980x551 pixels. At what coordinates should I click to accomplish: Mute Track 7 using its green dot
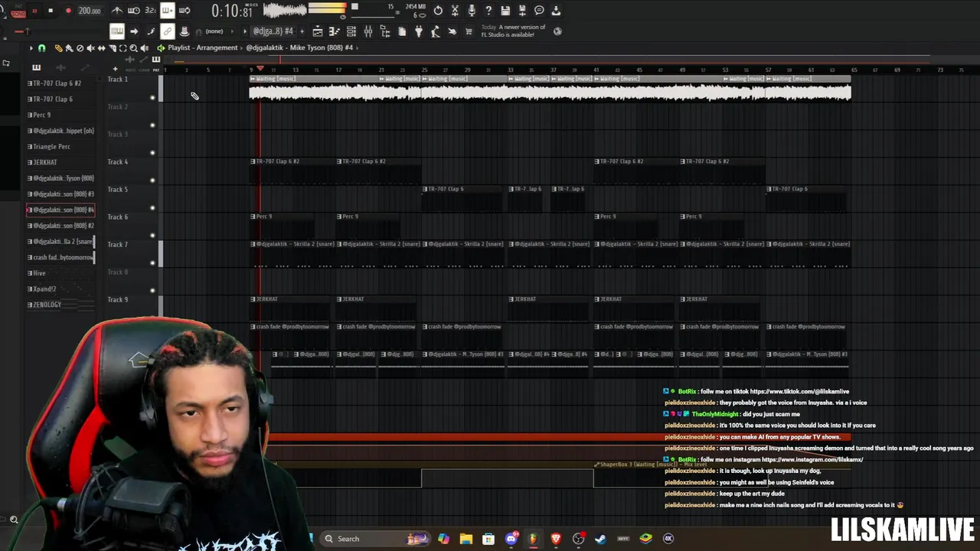(x=152, y=262)
